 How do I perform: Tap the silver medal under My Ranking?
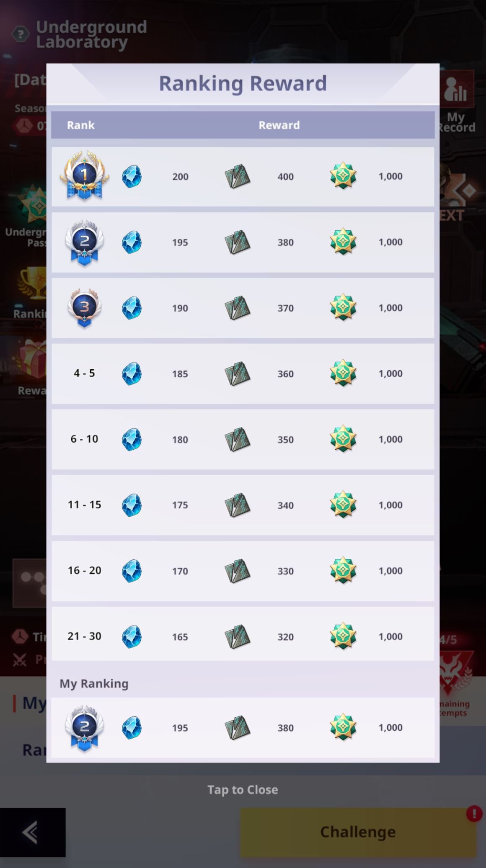click(84, 728)
